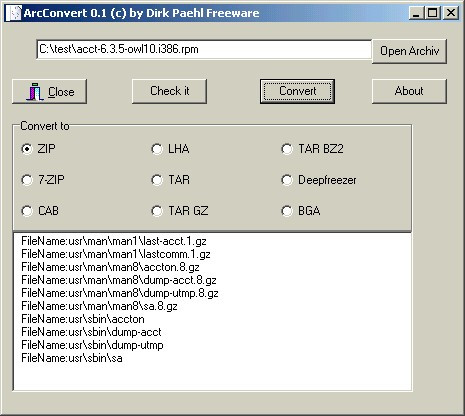
Task: Maximize the ArcConvert window
Action: [x=433, y=13]
